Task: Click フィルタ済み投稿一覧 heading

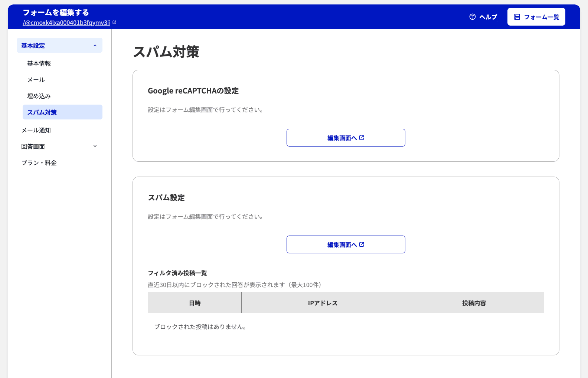Action: (x=177, y=273)
